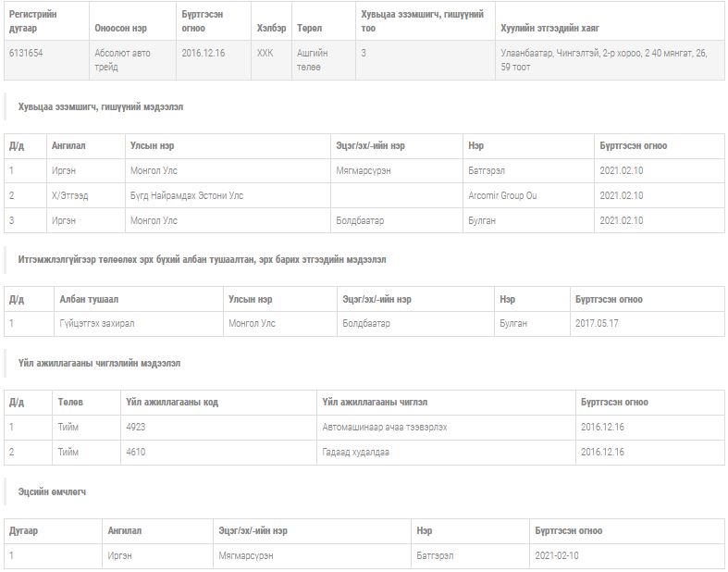This screenshot has width=728, height=572.
Task: Select the Х/Этгээд category cell
Action: [70, 196]
